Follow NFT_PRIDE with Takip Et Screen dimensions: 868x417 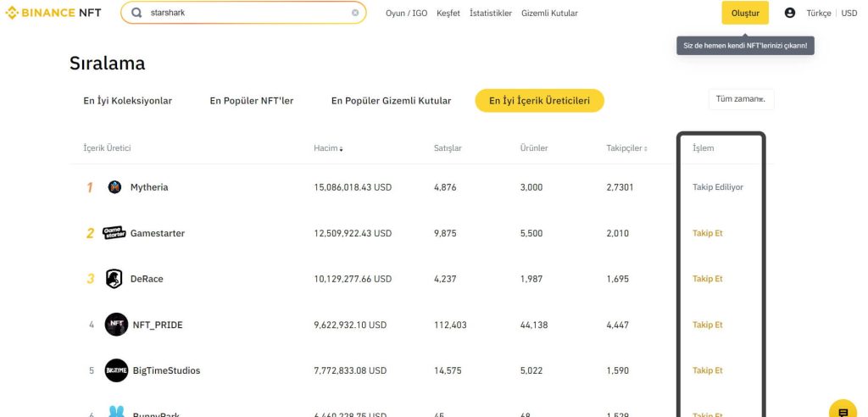708,325
